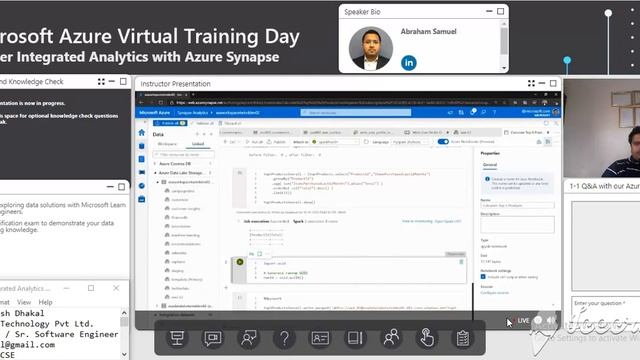
Task: Open the Attach to spark pool dropdown
Action: pyautogui.click(x=335, y=142)
